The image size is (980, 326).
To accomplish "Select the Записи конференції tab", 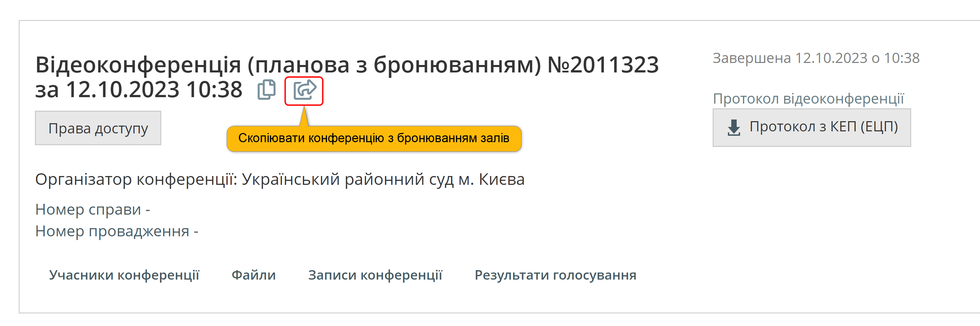I will (x=375, y=275).
